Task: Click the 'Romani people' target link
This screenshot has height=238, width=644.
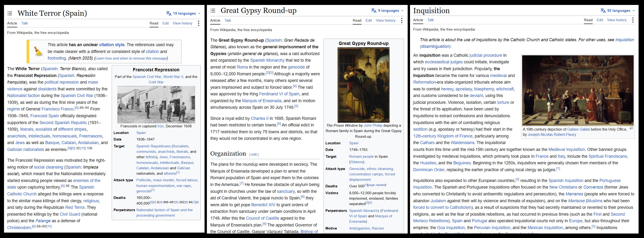Action: click(x=361, y=156)
